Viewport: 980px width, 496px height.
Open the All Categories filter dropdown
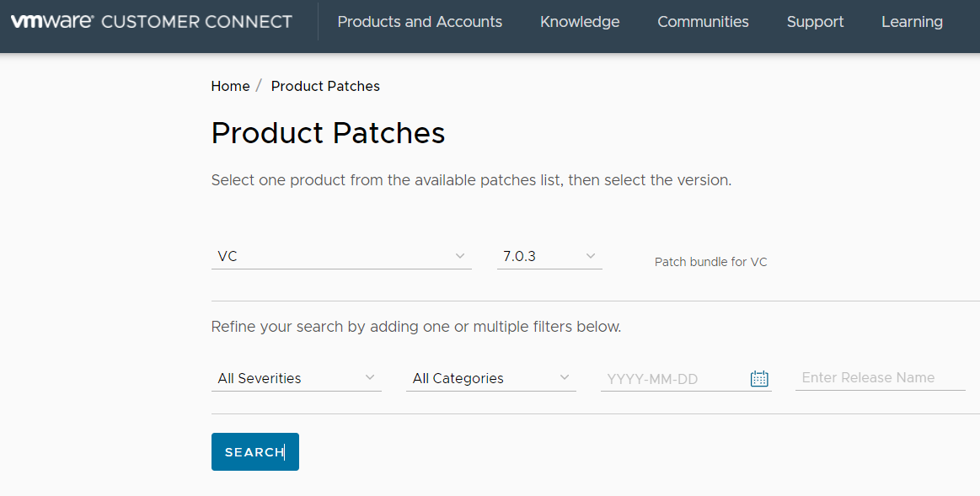491,379
